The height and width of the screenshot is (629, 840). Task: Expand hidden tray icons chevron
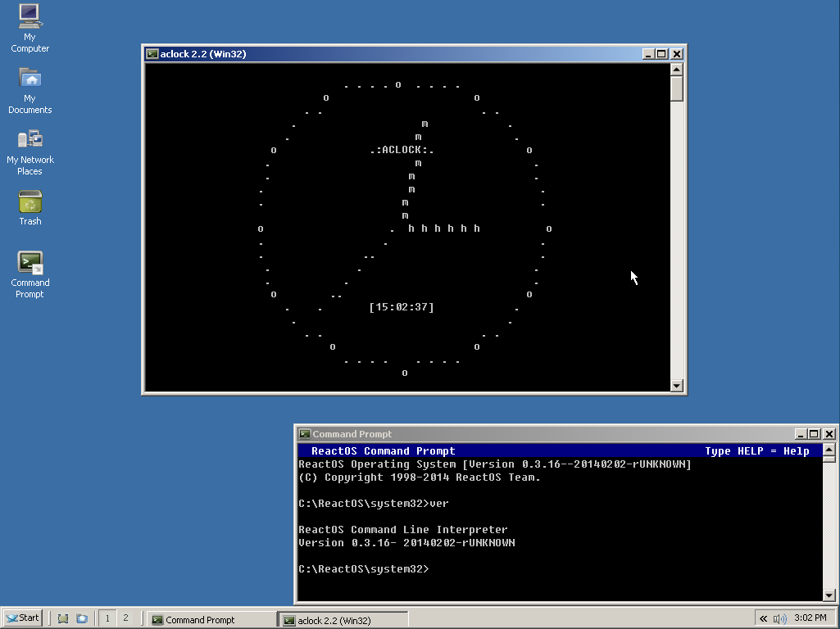(763, 618)
